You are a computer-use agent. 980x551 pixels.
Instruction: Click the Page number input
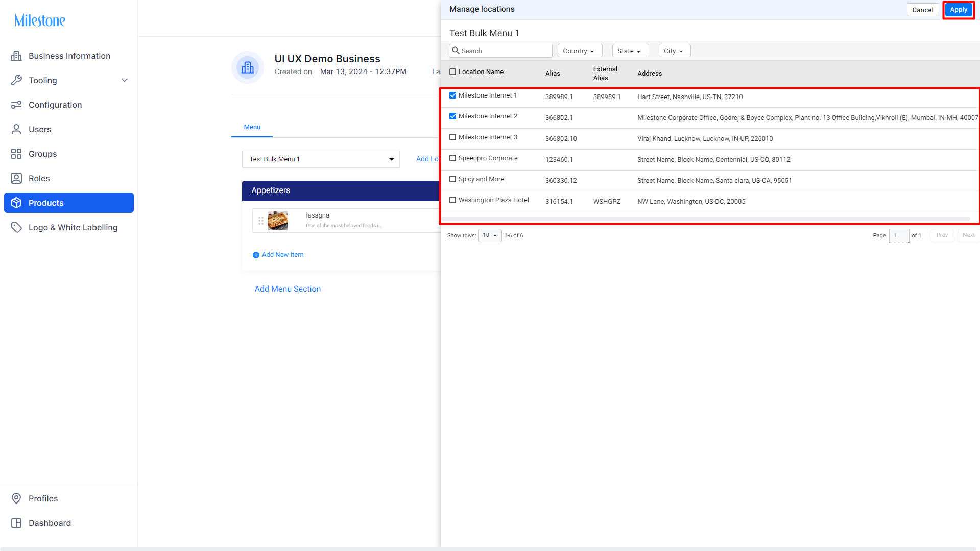click(x=899, y=235)
